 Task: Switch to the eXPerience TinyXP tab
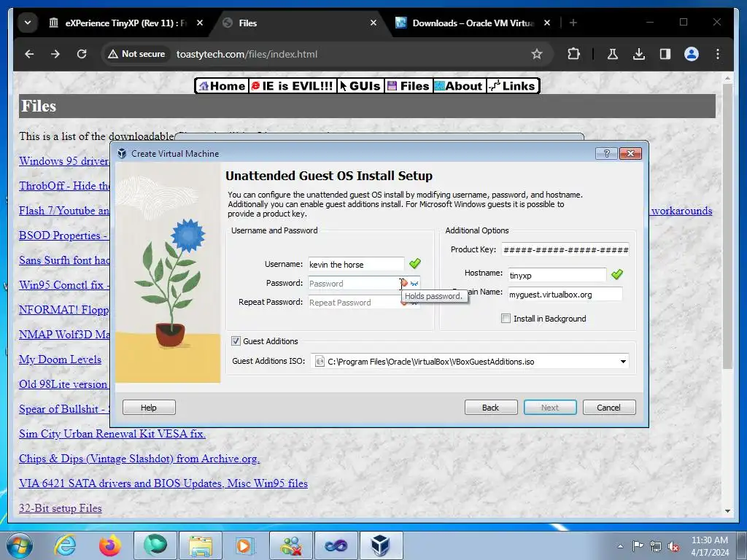click(x=125, y=23)
